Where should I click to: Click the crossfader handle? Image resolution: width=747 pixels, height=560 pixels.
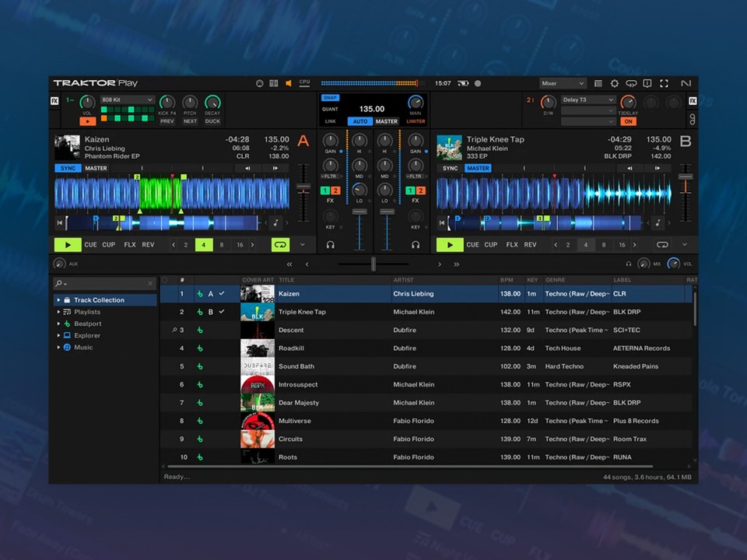[x=373, y=264]
